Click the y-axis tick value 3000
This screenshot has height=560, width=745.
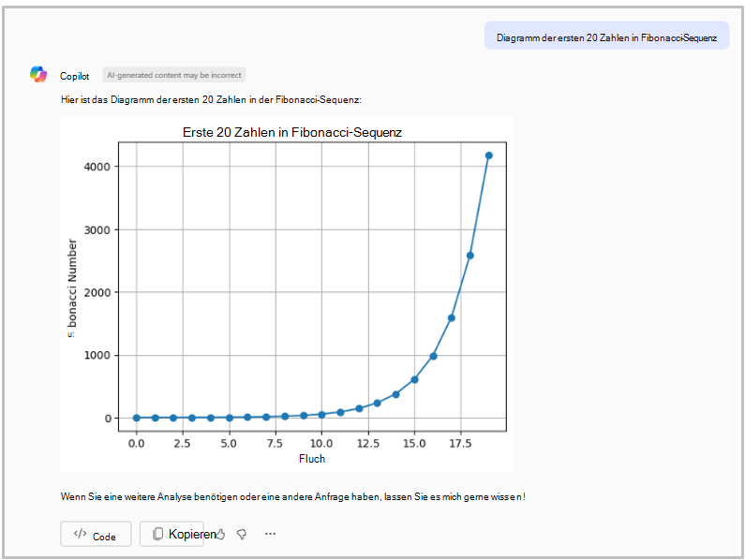[x=97, y=229]
